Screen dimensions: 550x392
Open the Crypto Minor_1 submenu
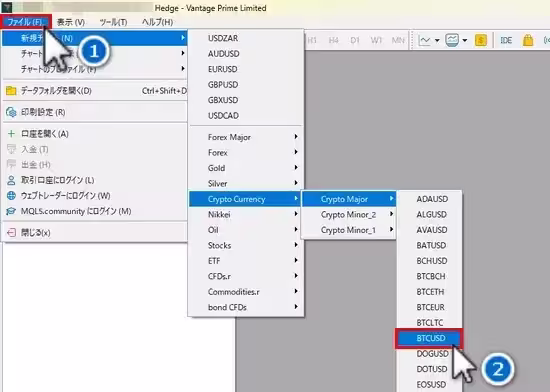[x=349, y=230]
